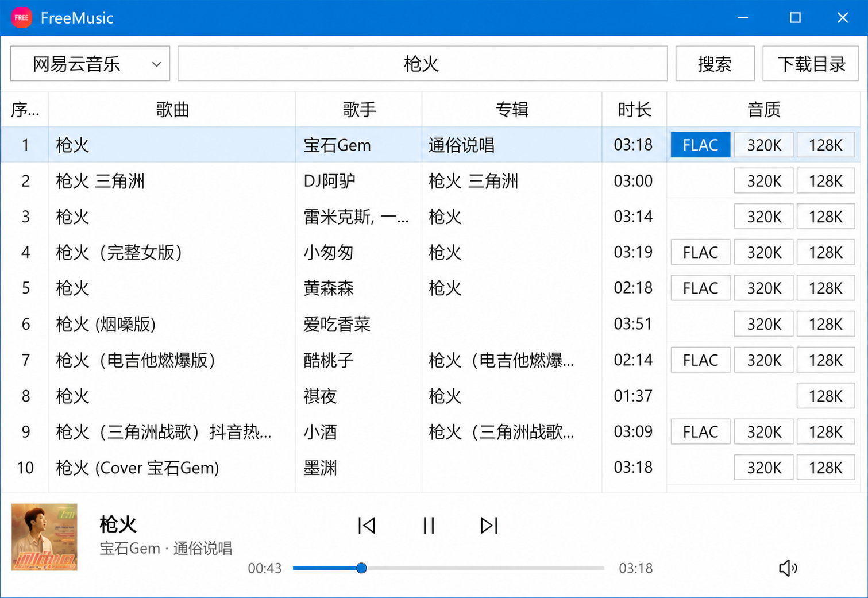Click the 搜索 button
Screen dimensions: 868x598
(x=715, y=64)
